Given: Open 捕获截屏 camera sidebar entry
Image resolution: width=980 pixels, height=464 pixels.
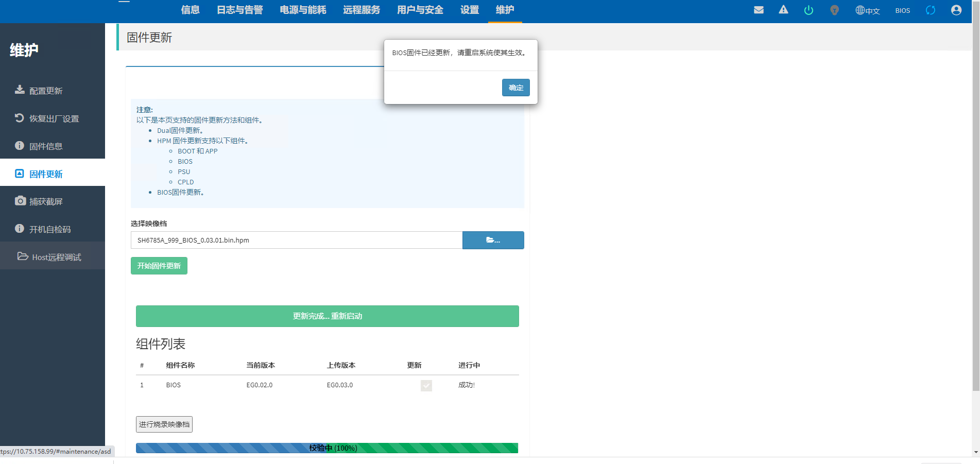Looking at the screenshot, I should click(46, 201).
